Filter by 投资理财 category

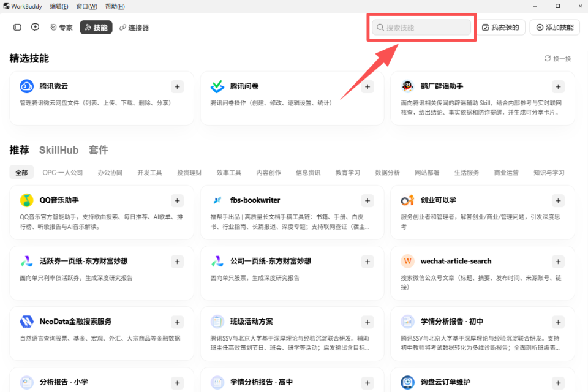(189, 173)
